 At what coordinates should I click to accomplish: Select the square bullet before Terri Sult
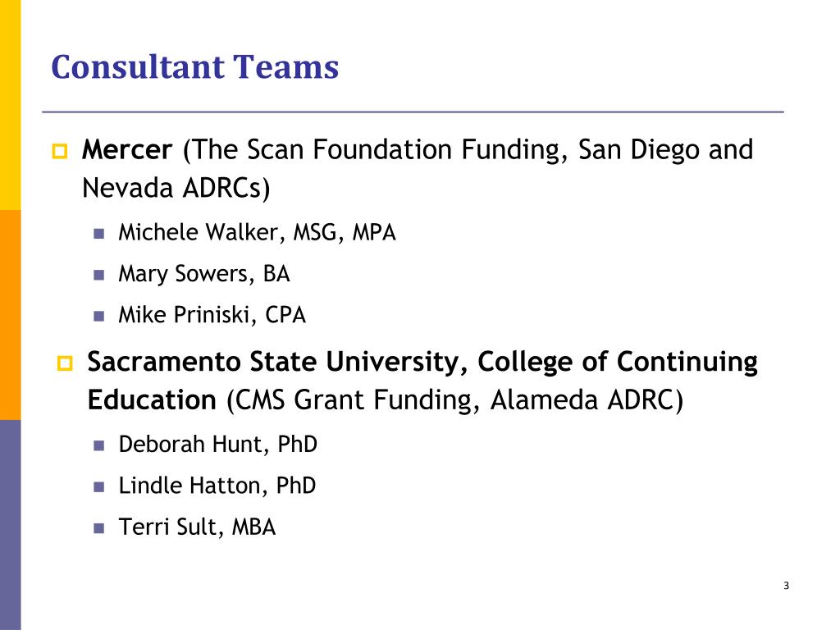click(98, 528)
